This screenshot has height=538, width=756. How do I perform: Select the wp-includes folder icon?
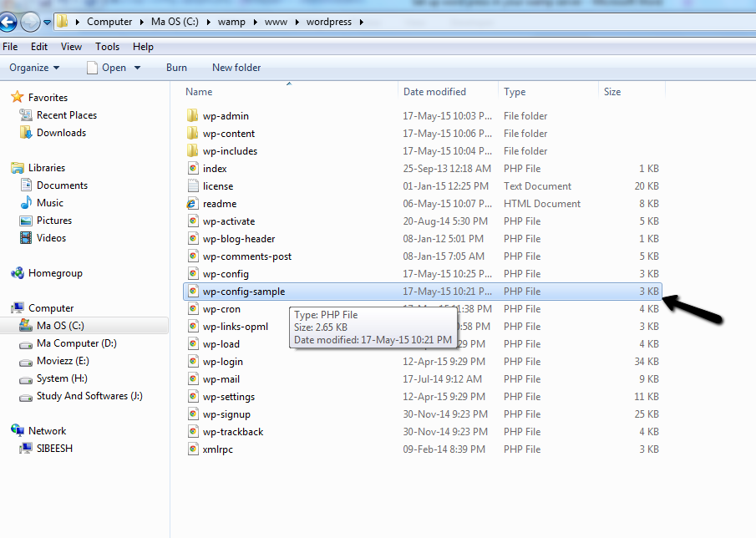192,150
